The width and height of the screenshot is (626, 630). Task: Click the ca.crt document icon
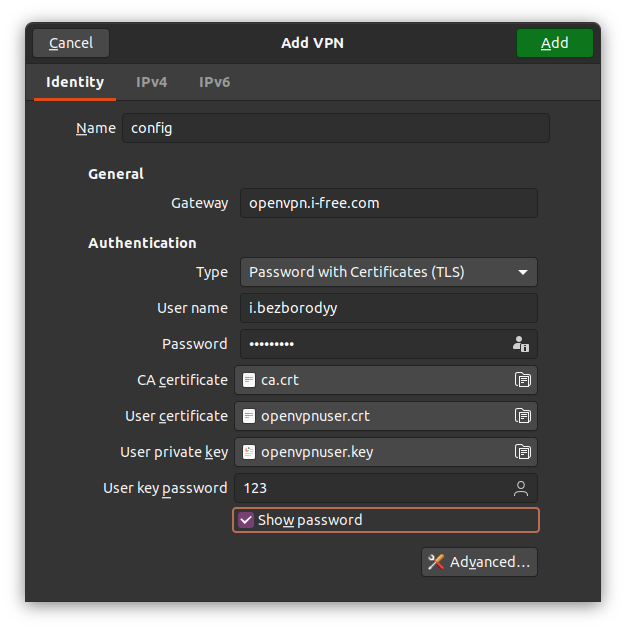249,380
